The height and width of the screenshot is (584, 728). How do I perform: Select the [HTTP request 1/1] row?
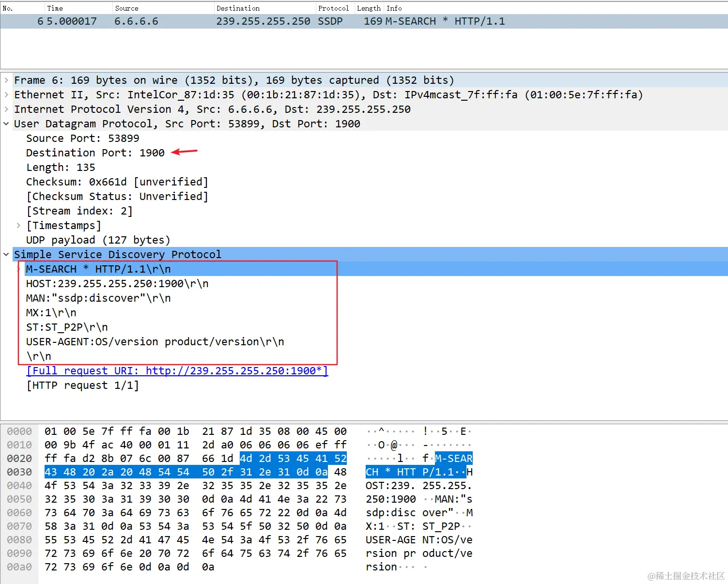(x=83, y=385)
